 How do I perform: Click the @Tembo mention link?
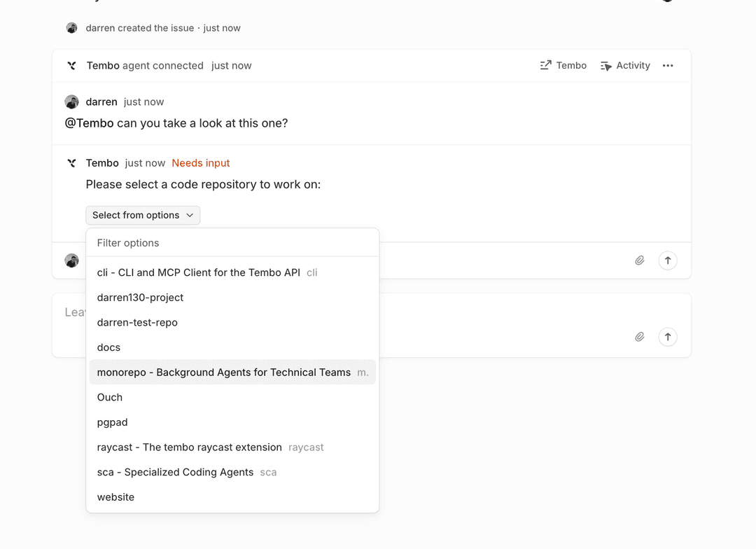click(x=89, y=124)
